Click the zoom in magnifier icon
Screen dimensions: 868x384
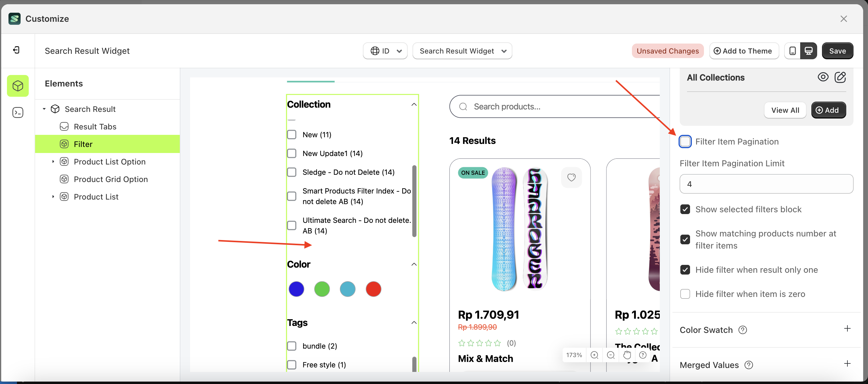click(x=594, y=355)
